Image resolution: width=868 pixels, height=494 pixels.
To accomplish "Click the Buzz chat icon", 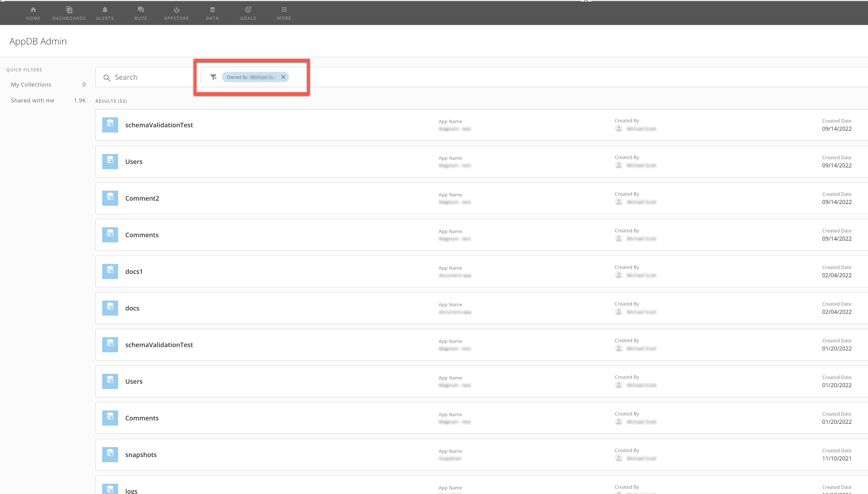I will [140, 13].
